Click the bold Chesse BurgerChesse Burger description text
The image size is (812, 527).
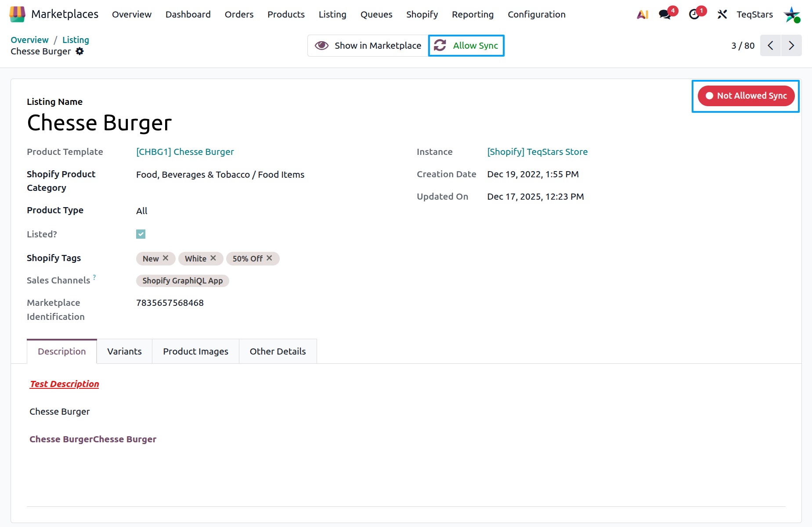click(x=93, y=439)
